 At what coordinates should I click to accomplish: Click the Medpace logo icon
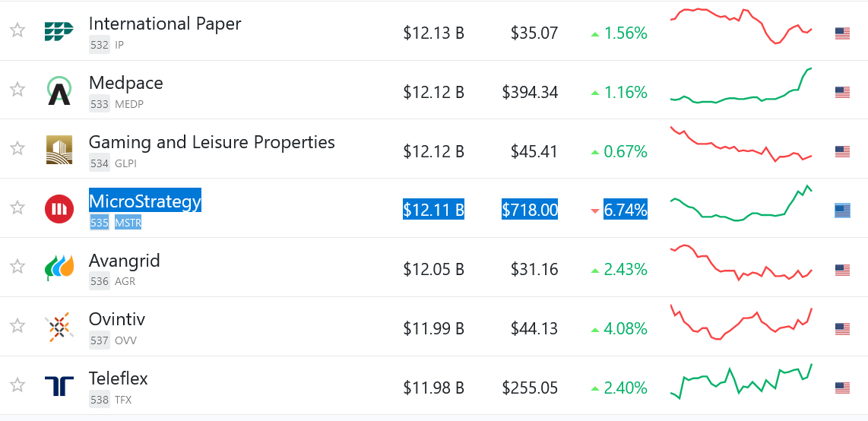tap(59, 90)
